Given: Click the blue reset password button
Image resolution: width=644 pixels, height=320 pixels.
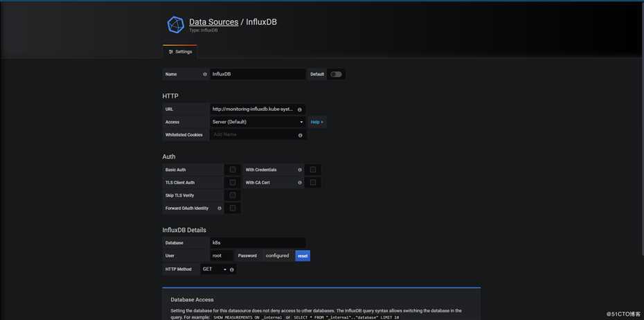Looking at the screenshot, I should pyautogui.click(x=303, y=256).
